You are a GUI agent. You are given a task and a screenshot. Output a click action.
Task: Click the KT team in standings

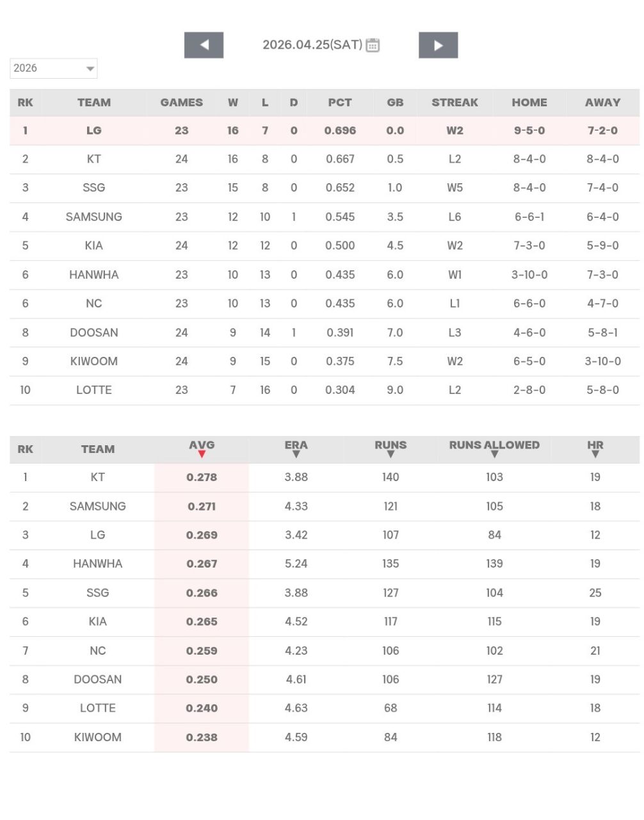point(94,159)
